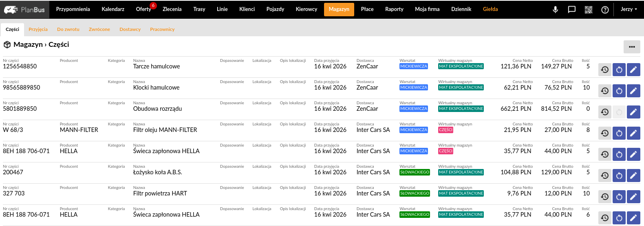The image size is (644, 226).
Task: Edit the Tarcze hamulcowe part with pencil icon
Action: point(633,70)
